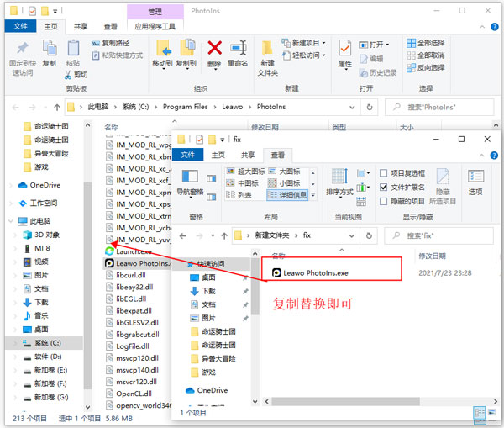Click the horizontal scrollbar in the fix window

click(x=345, y=401)
